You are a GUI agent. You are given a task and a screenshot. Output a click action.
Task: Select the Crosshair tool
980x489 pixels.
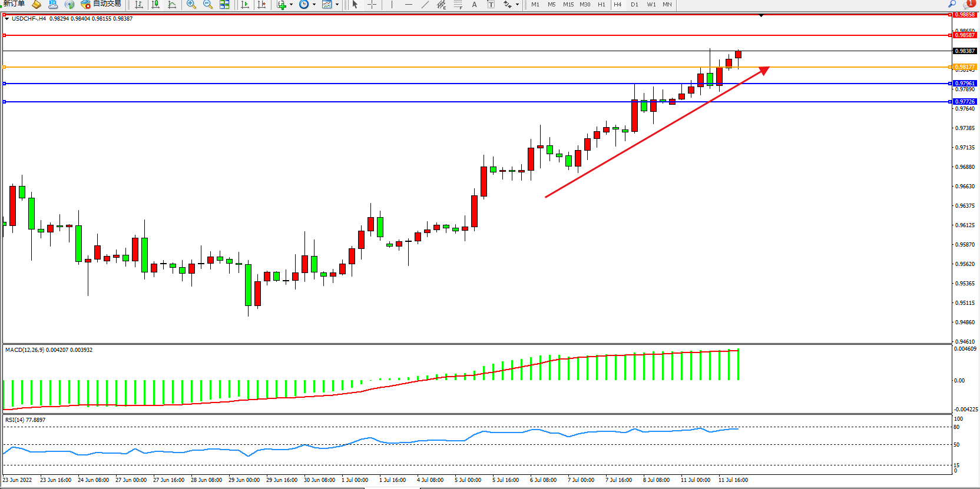372,5
